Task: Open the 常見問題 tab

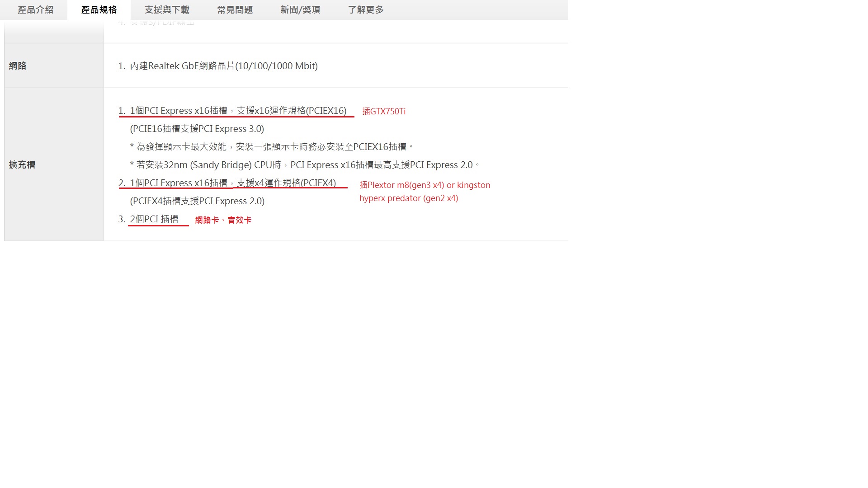Action: click(x=235, y=9)
